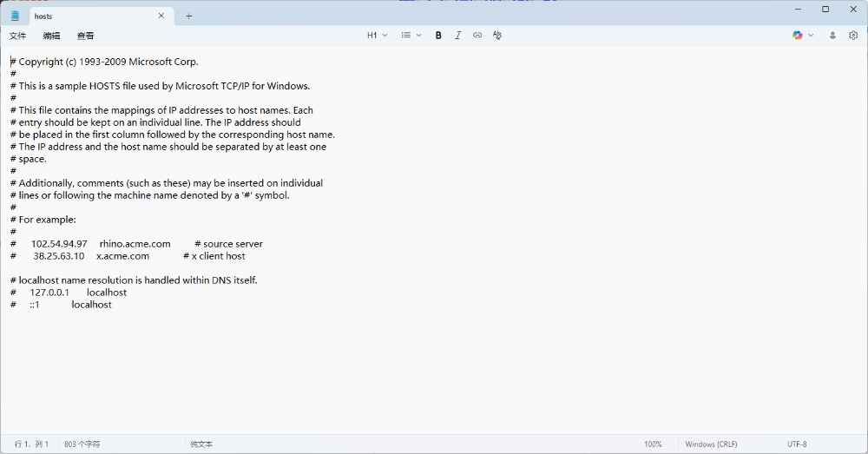Open the 编辑 menu
The height and width of the screenshot is (454, 868).
pos(52,36)
